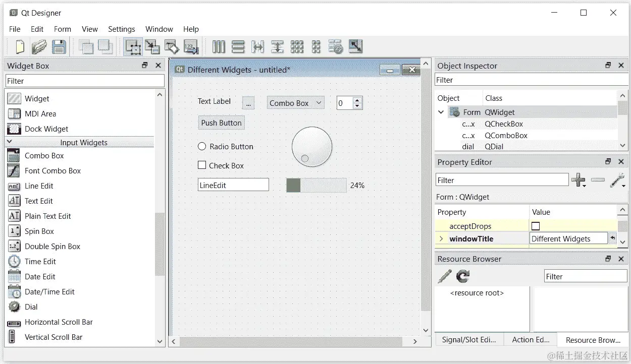Viewport: 631px width, 364px height.
Task: Collapse the Form QWidget tree node
Action: tap(441, 112)
